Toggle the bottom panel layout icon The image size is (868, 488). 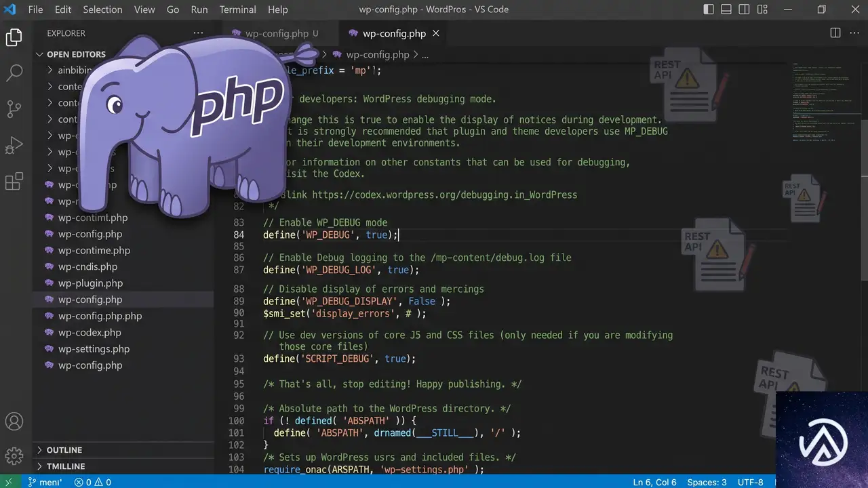pos(726,9)
